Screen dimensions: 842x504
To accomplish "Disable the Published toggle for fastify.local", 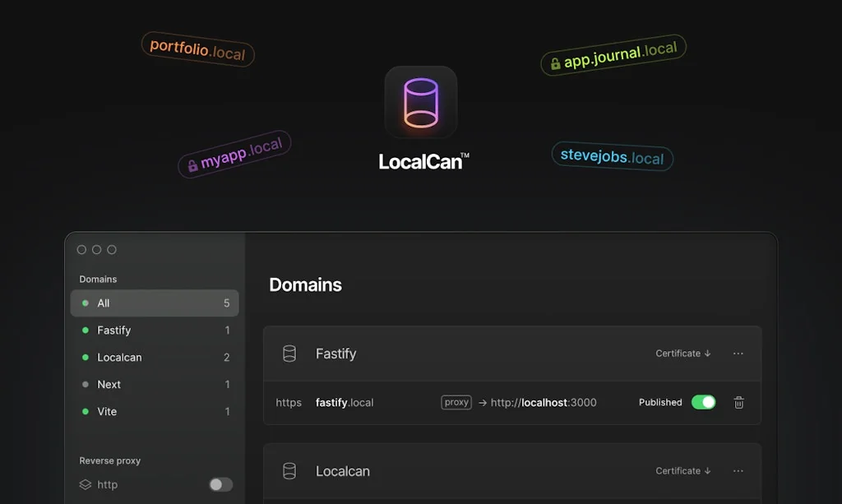I will [x=704, y=402].
